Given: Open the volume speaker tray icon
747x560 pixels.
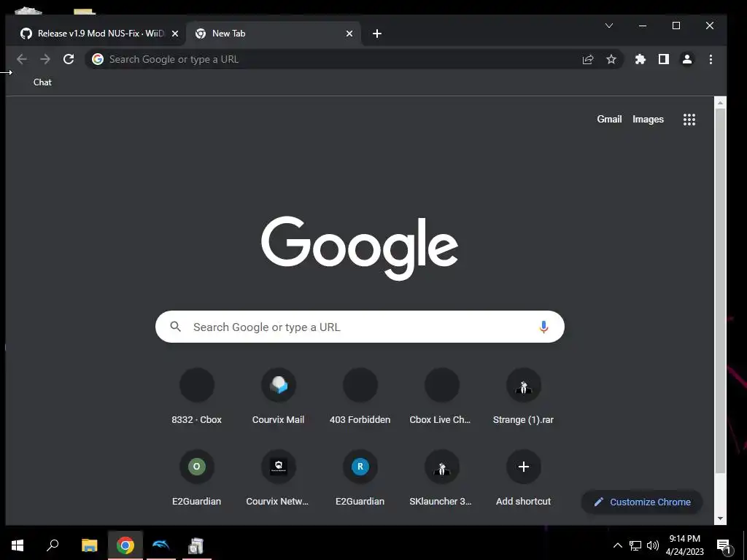Looking at the screenshot, I should coord(653,545).
